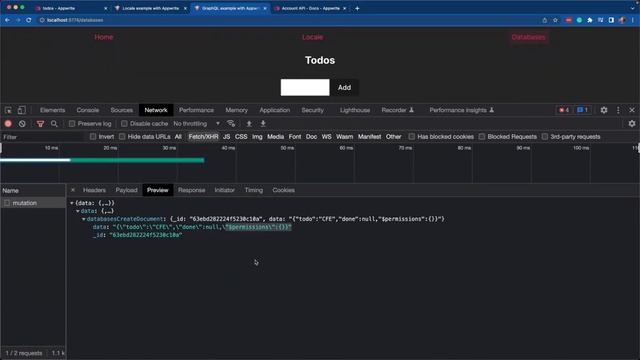
Task: Check the Invert filter checkbox
Action: coord(93,137)
